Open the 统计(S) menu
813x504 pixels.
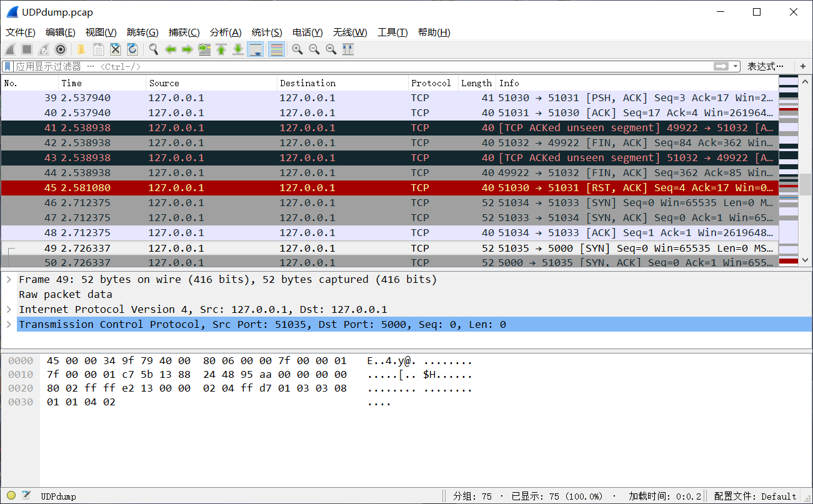[267, 32]
